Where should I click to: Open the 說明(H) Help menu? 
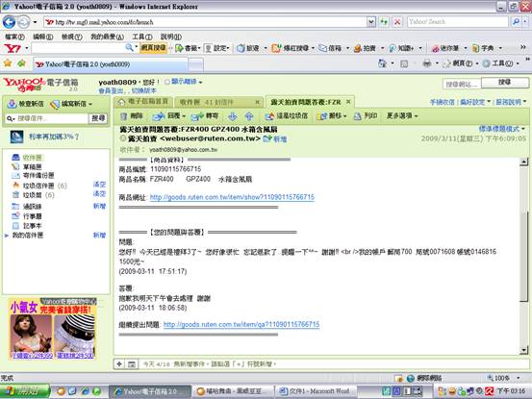[171, 37]
